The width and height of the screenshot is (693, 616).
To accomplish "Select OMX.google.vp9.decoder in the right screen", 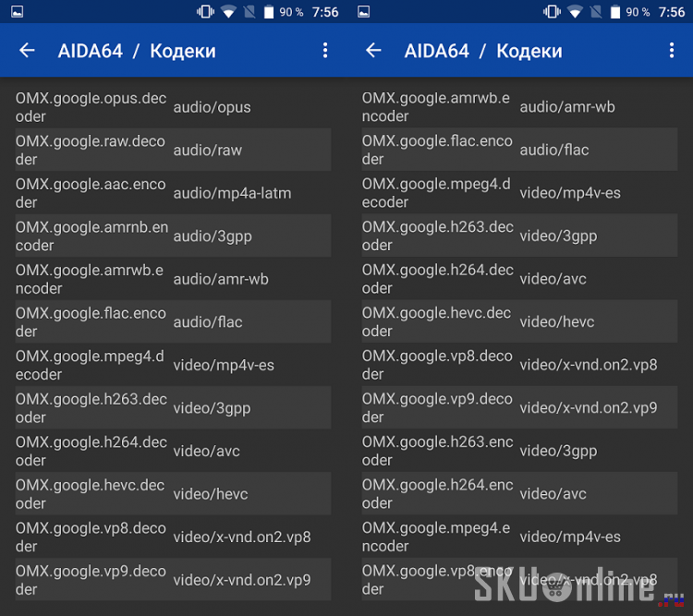I will tap(519, 407).
